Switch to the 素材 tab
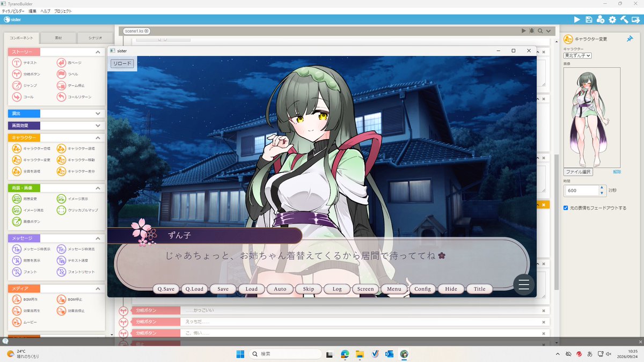This screenshot has width=644, height=362. 58,38
